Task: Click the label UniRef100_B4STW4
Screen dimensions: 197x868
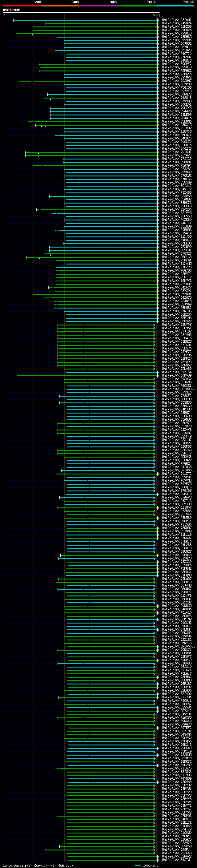Action: tap(176, 860)
